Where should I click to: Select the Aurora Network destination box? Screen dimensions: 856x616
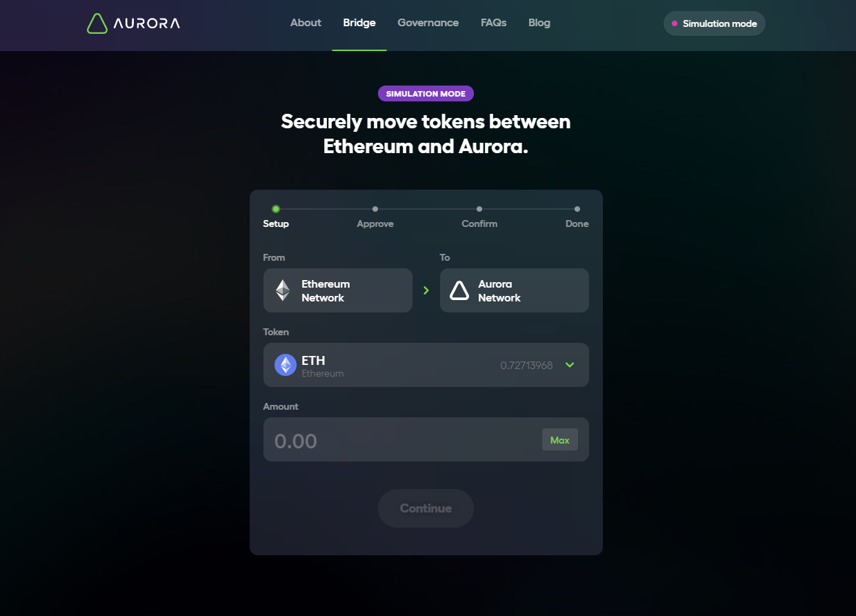(x=515, y=290)
